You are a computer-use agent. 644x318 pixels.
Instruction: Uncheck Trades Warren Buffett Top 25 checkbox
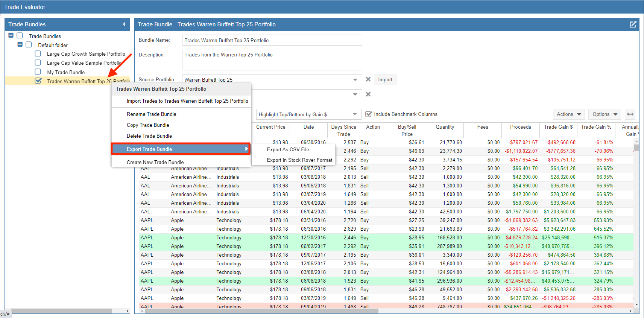click(x=38, y=81)
